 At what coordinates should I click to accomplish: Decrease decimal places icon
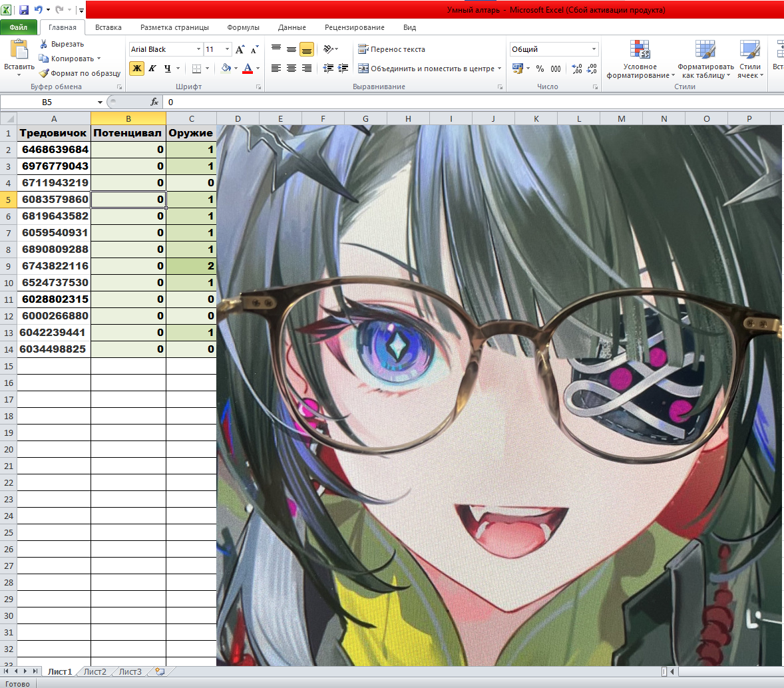point(592,69)
